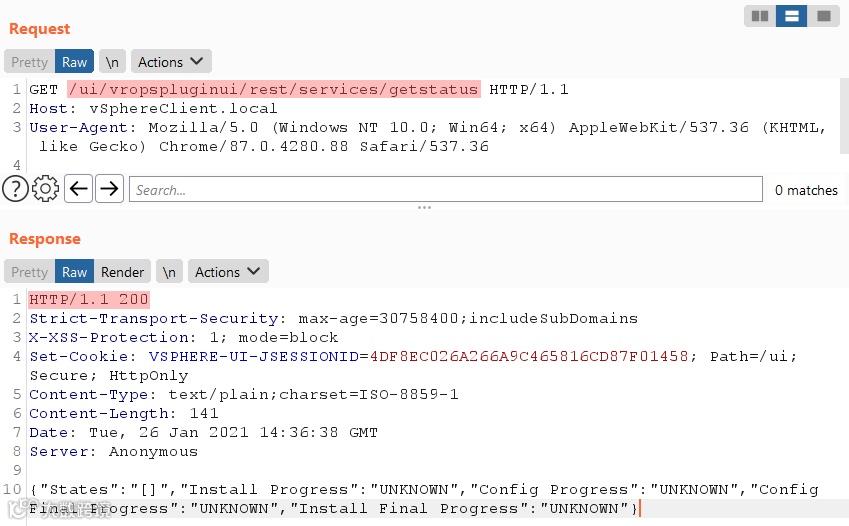The width and height of the screenshot is (849, 526).
Task: Click the request pane vertical scrollbar
Action: click(x=844, y=116)
